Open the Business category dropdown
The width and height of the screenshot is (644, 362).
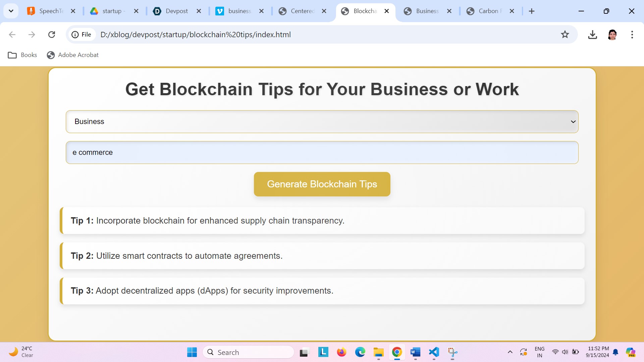click(x=322, y=122)
